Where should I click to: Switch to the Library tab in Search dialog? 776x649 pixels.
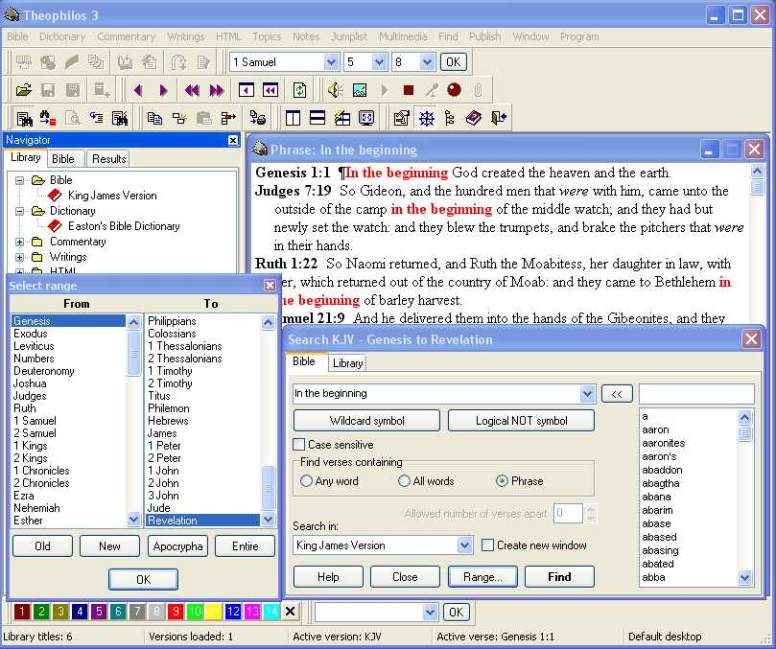point(347,363)
